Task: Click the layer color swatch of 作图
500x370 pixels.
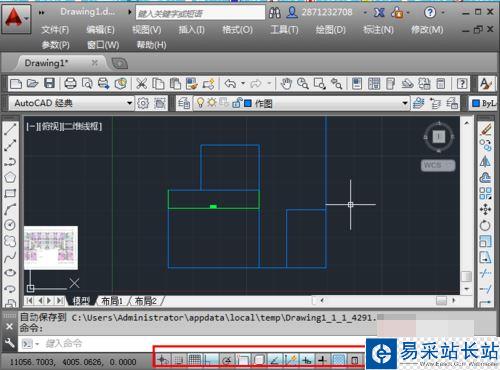Action: pyautogui.click(x=248, y=103)
